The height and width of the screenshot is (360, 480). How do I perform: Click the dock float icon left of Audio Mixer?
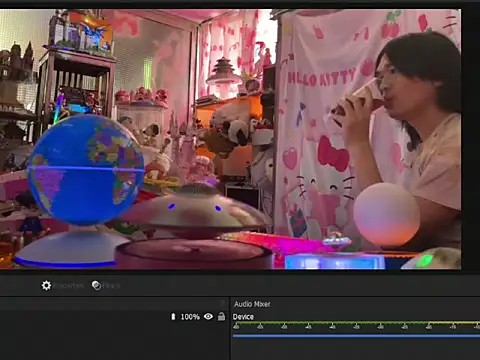[x=223, y=303]
